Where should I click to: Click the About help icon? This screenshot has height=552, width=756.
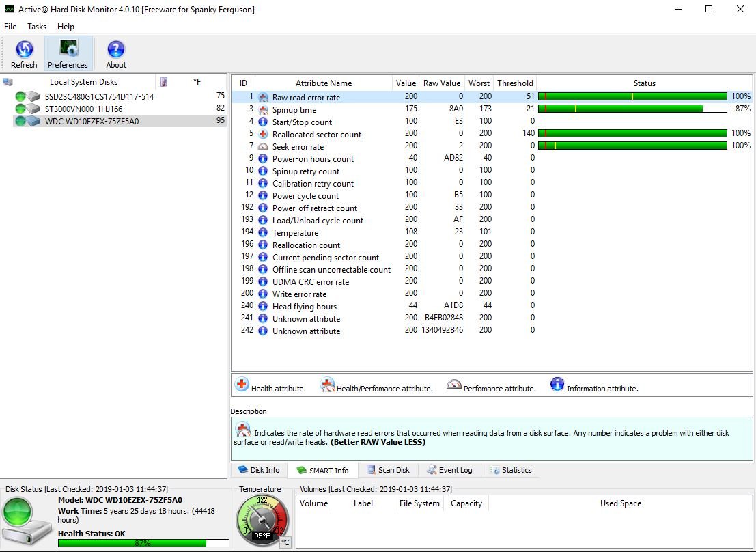pos(116,50)
